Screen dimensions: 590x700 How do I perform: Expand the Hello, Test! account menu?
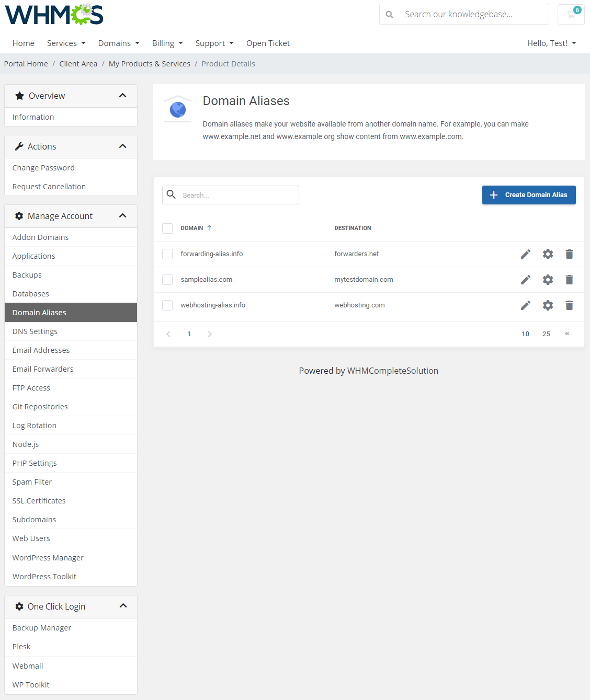[x=551, y=43]
